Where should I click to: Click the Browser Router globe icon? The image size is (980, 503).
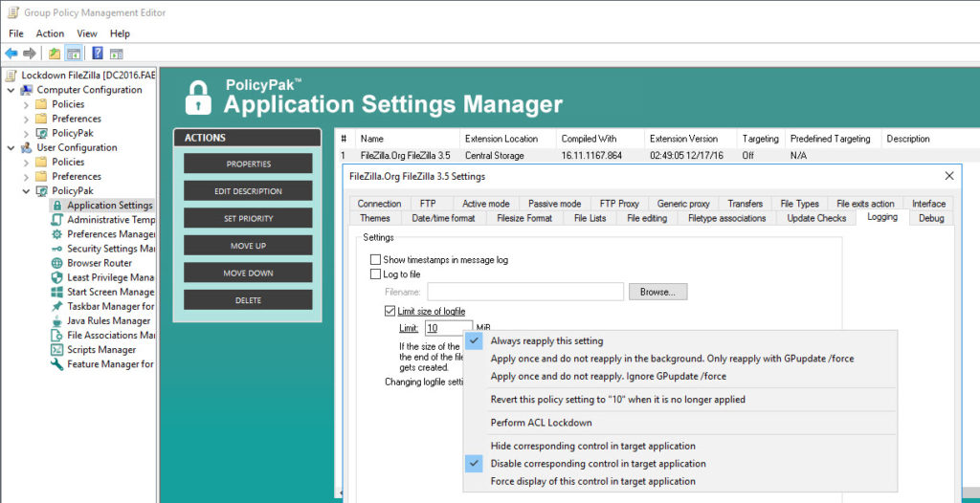(56, 263)
